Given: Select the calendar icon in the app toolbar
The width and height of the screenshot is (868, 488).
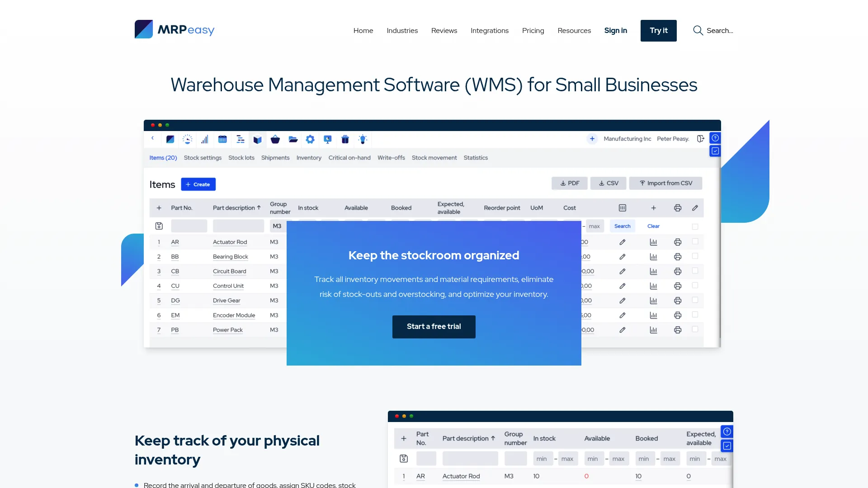Looking at the screenshot, I should [x=222, y=139].
